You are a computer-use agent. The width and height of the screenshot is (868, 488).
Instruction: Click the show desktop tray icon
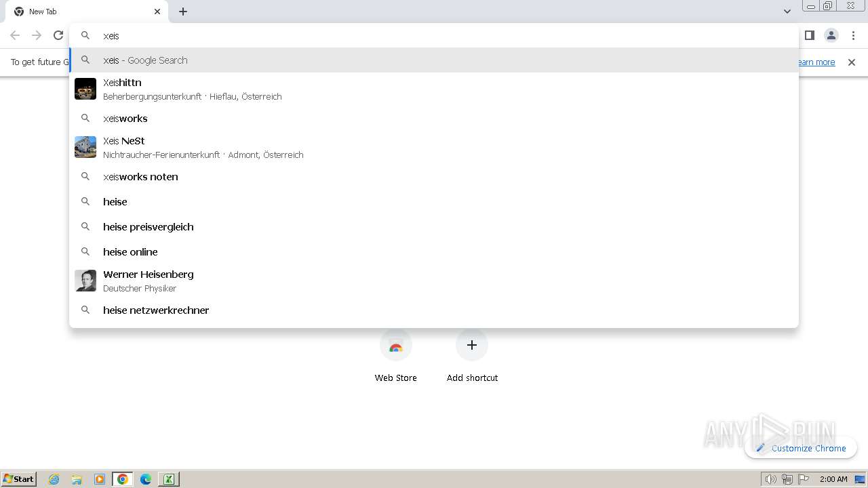(860, 479)
